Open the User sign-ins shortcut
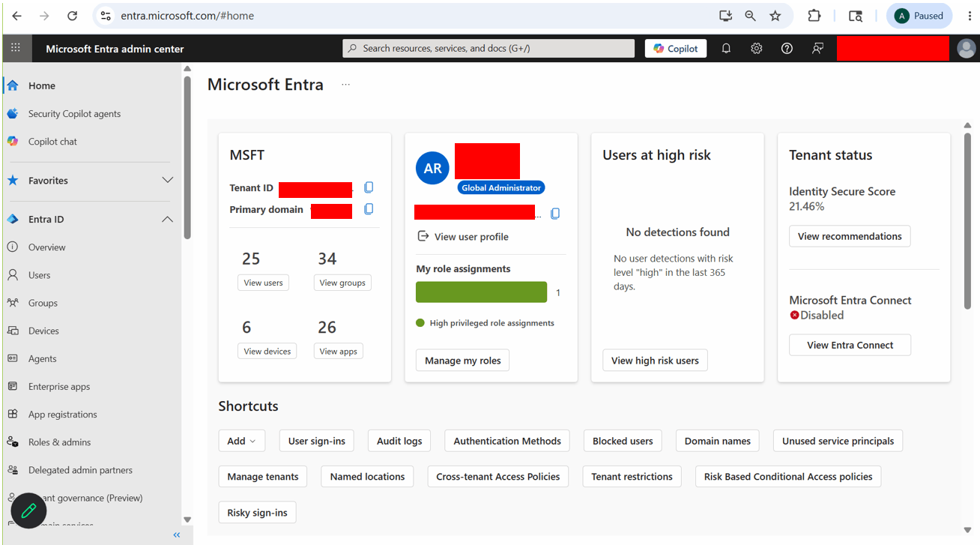 tap(316, 441)
